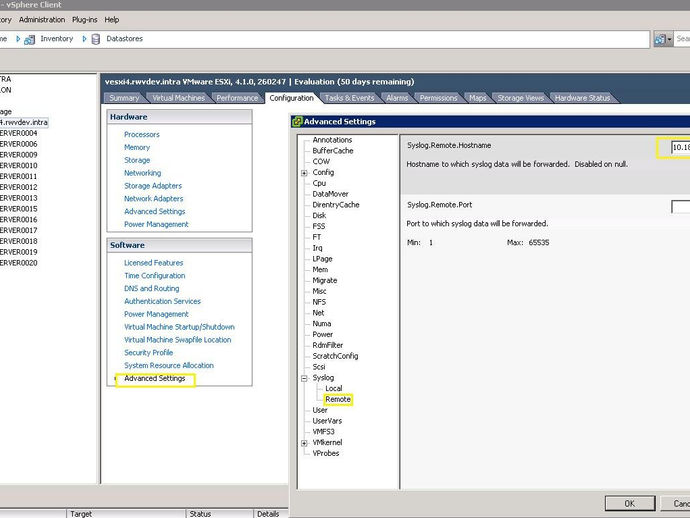Select NFS tree item

(x=319, y=302)
